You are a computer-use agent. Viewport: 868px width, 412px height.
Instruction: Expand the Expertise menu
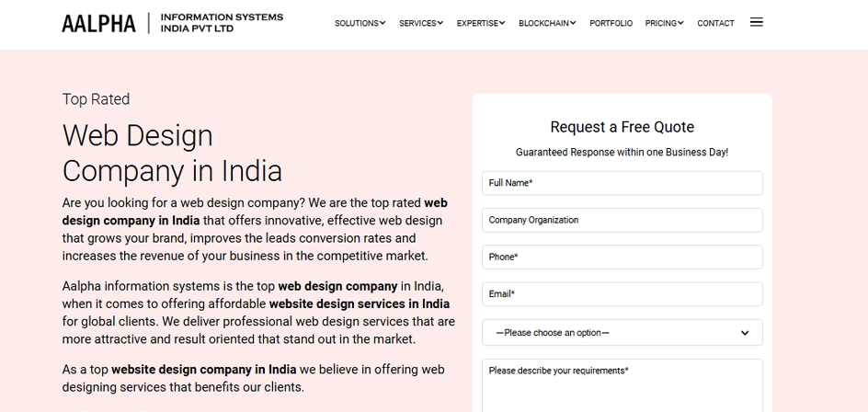click(481, 23)
